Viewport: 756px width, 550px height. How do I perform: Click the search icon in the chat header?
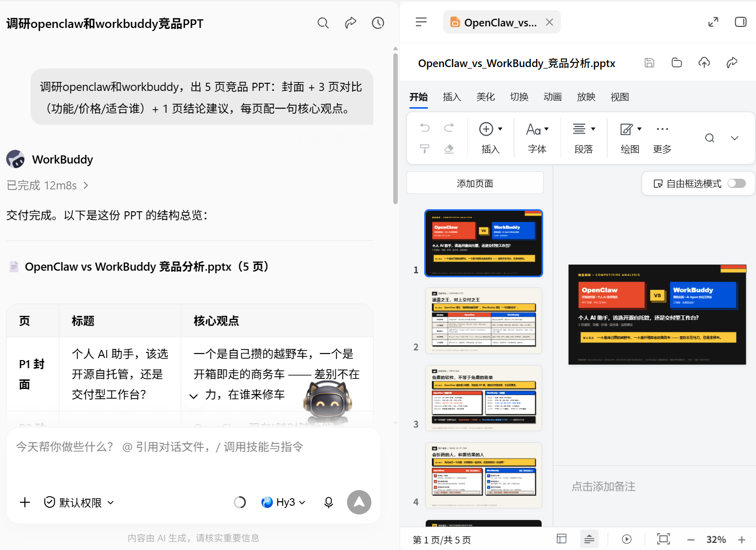(323, 23)
